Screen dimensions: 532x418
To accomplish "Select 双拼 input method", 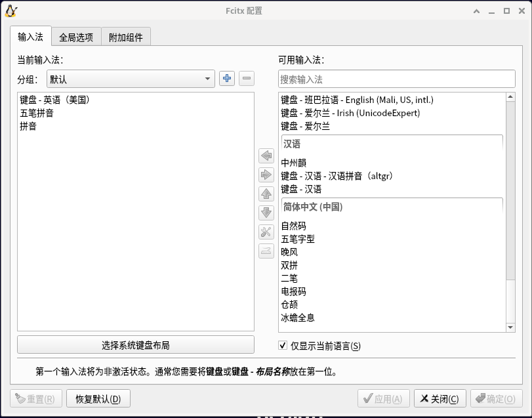I will (392, 265).
